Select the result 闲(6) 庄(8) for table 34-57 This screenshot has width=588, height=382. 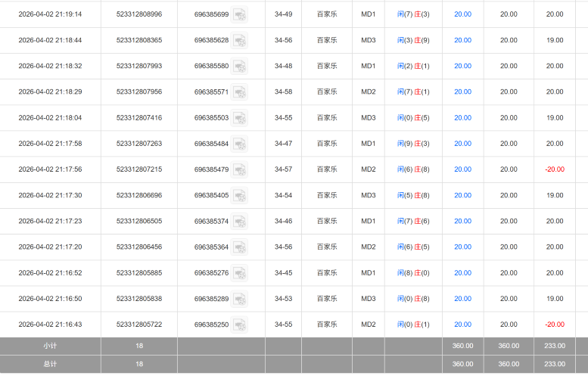413,169
